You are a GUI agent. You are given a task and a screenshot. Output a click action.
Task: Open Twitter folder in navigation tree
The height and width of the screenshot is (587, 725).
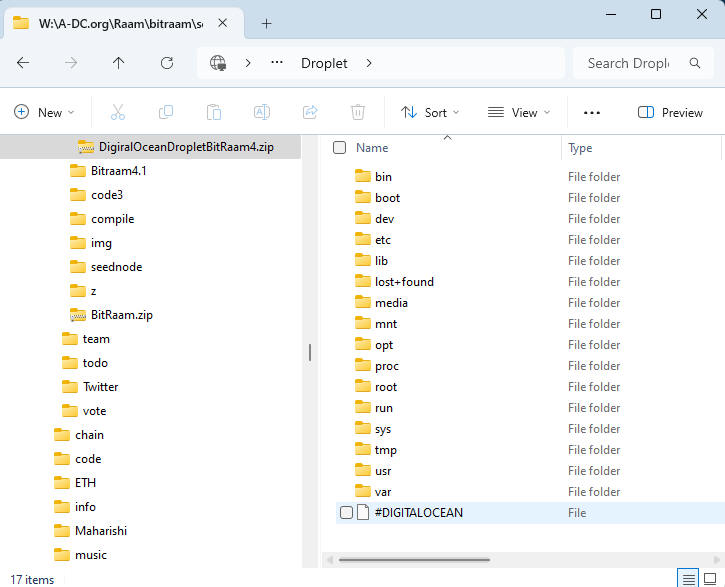[x=100, y=387]
